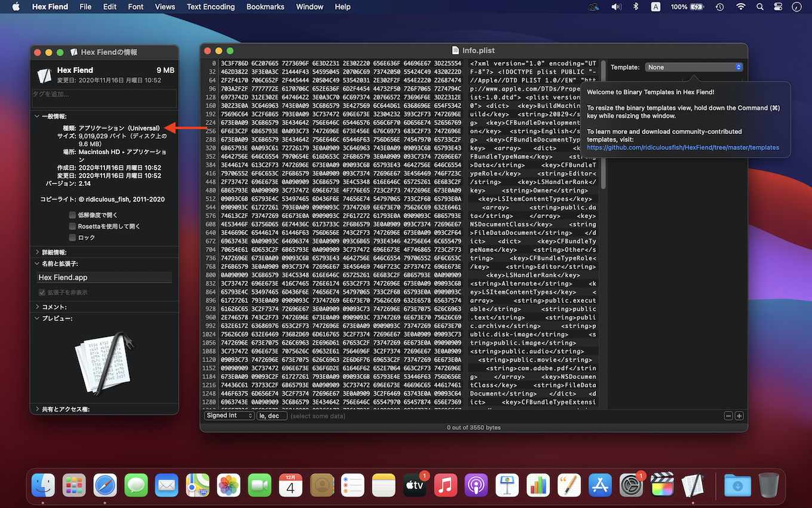Screen dimensions: 812x508
Task: Expand the 共有とアクセス権 section
Action: coord(37,409)
